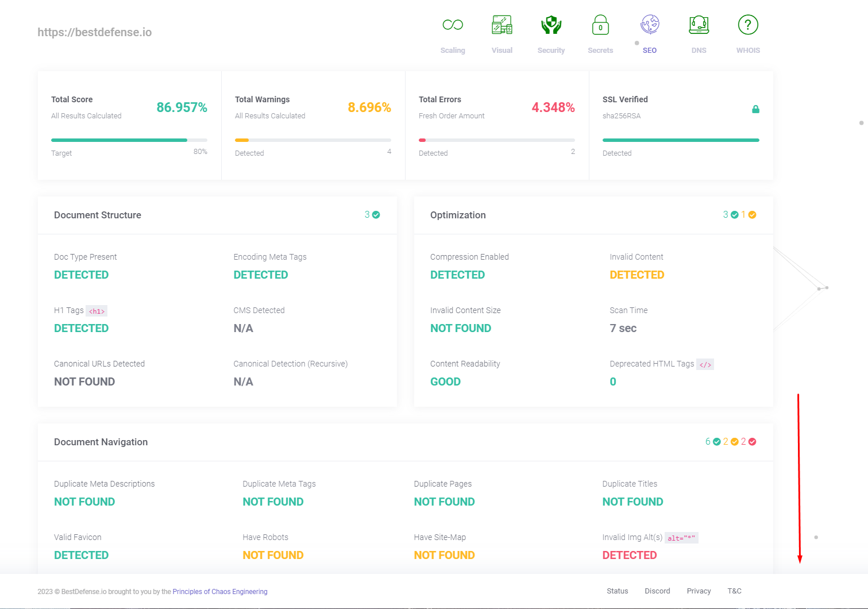Open the Status footer link
This screenshot has width=868, height=609.
tap(617, 591)
